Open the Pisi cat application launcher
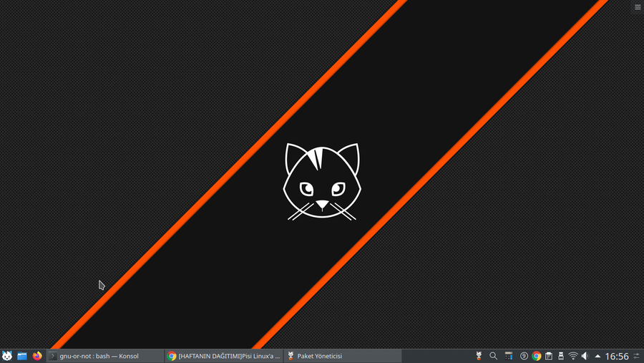The width and height of the screenshot is (644, 363). pyautogui.click(x=7, y=356)
